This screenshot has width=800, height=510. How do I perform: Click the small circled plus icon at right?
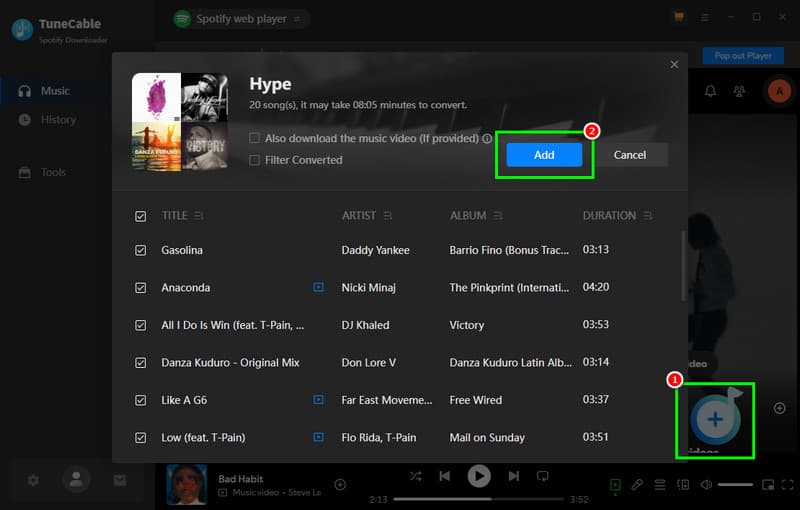tap(779, 408)
